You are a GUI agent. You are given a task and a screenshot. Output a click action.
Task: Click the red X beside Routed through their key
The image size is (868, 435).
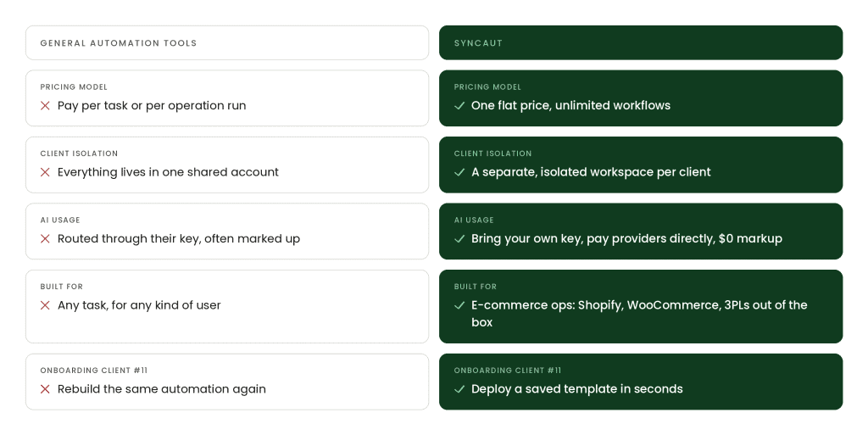pos(46,238)
